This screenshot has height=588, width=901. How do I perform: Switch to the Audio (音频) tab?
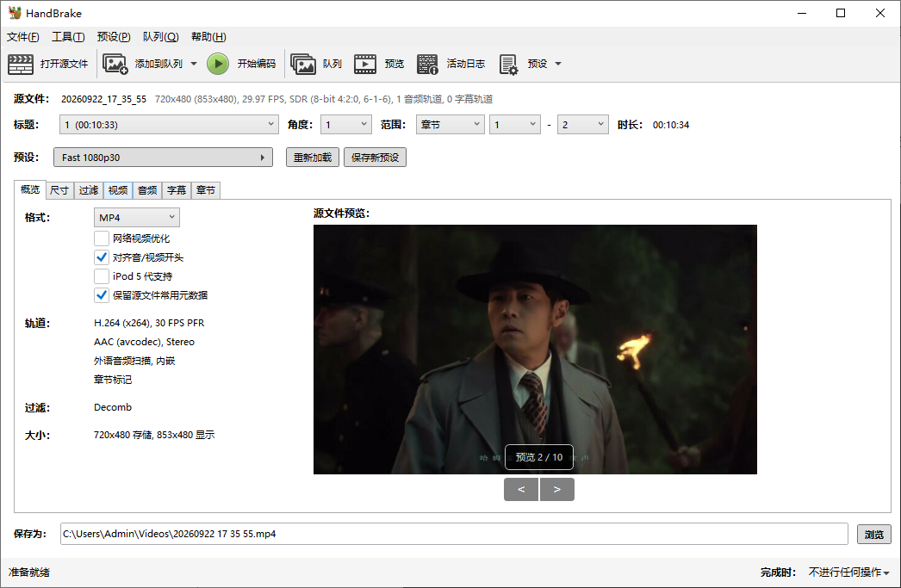click(147, 190)
